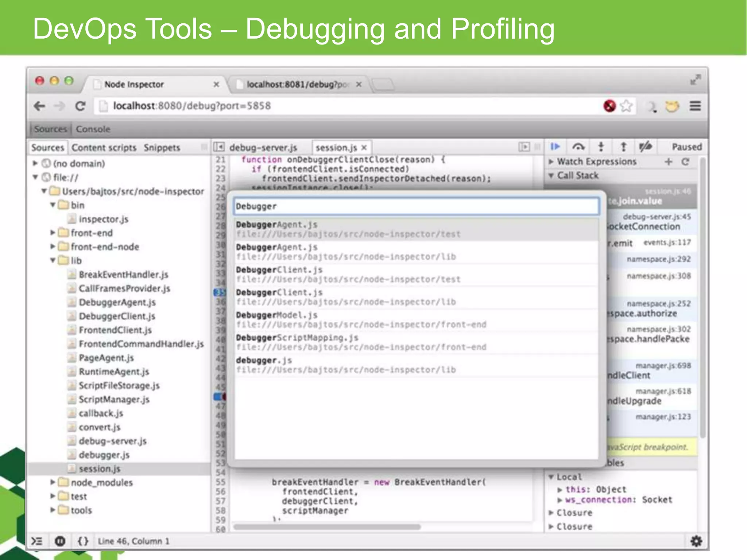This screenshot has height=560, width=747.
Task: Expand the front-end-node folder
Action: click(x=53, y=246)
